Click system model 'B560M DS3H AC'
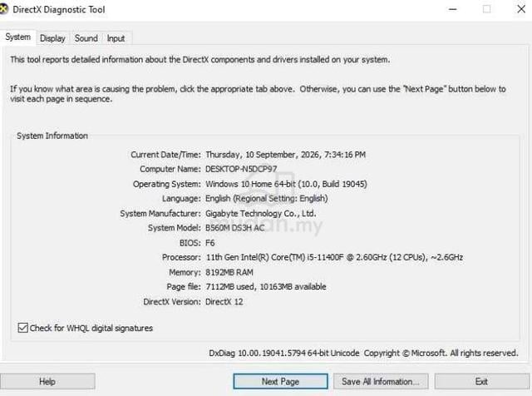The width and height of the screenshot is (532, 396). coord(234,228)
